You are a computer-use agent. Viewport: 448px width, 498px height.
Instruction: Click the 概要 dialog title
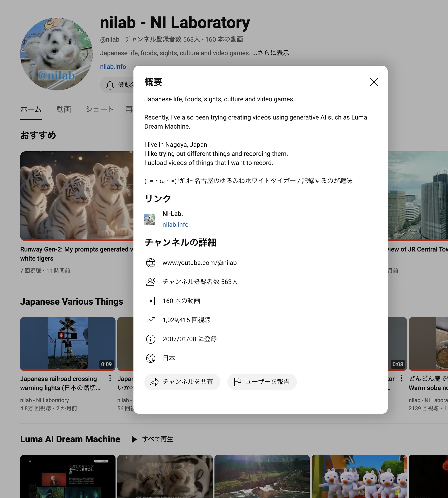[153, 82]
